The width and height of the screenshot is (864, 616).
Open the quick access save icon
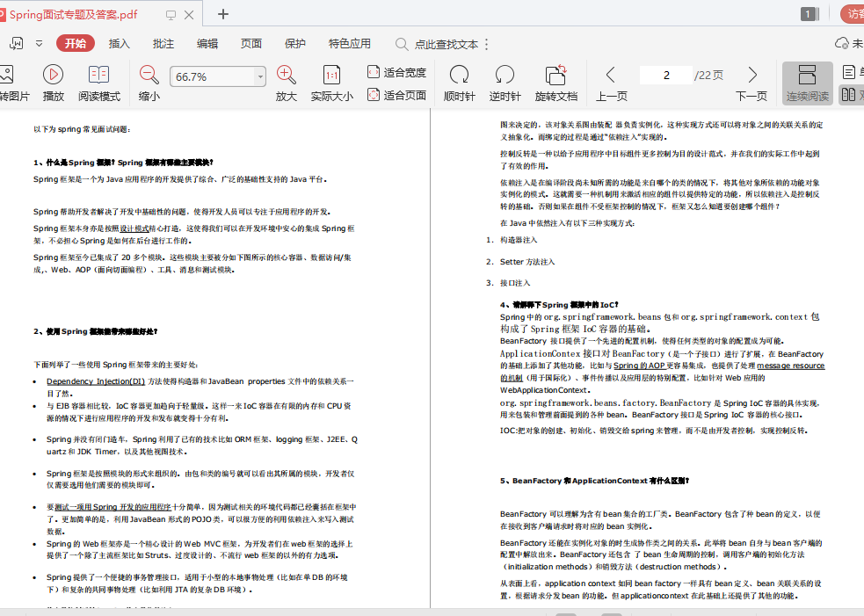click(16, 44)
